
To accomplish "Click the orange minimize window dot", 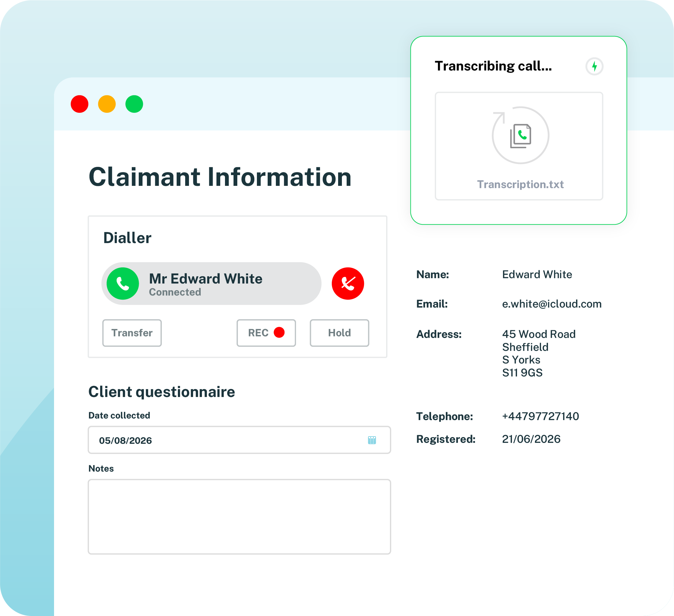I will point(107,104).
